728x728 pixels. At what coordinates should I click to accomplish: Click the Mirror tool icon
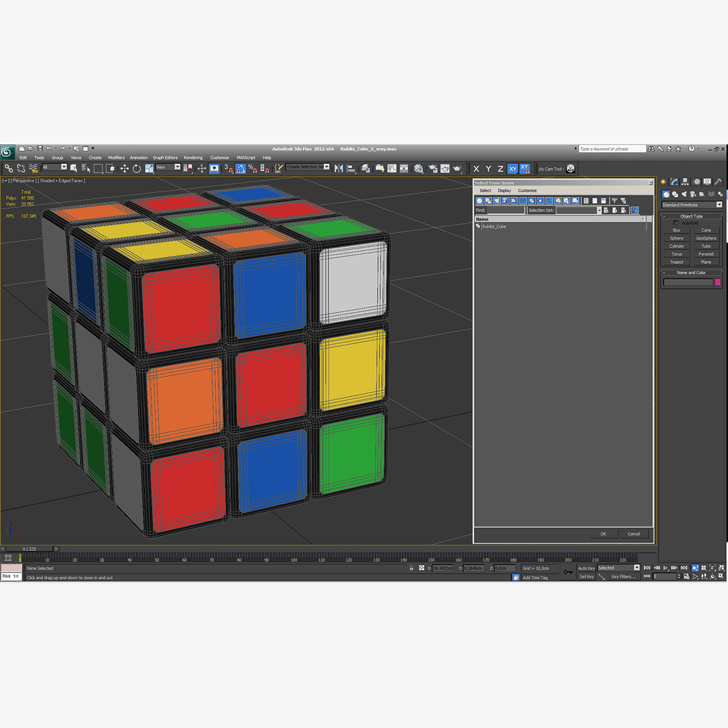[x=339, y=168]
